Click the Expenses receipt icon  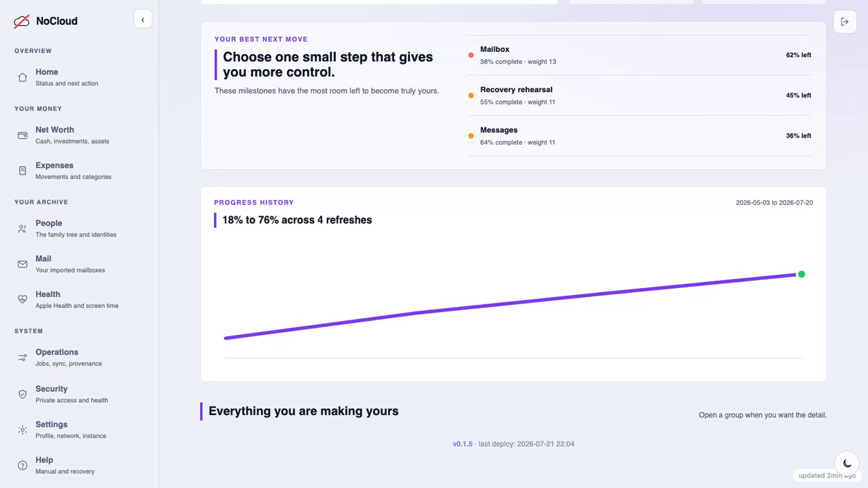23,171
